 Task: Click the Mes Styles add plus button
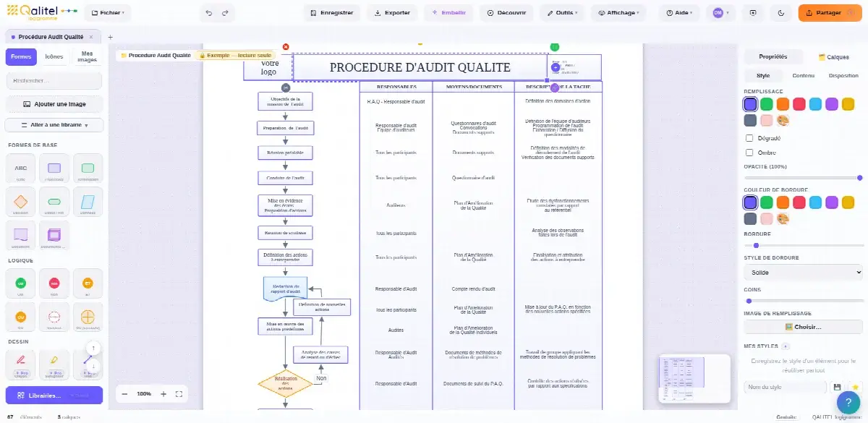[786, 346]
